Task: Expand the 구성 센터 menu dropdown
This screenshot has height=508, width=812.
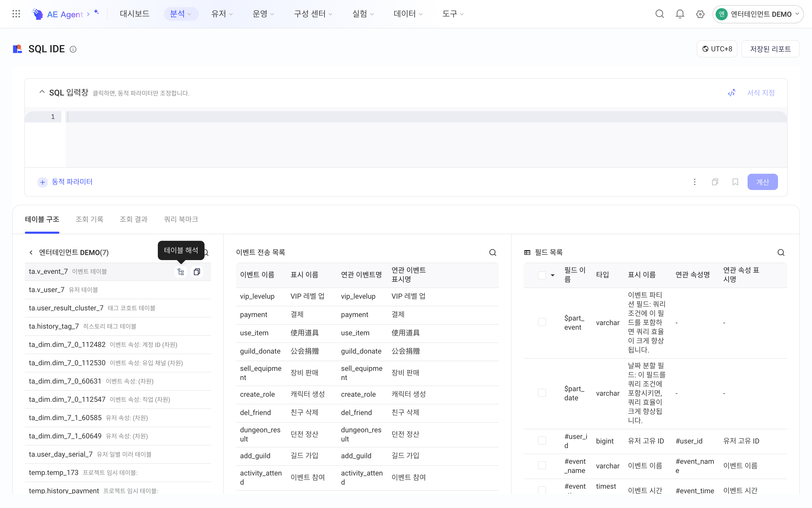Action: coord(313,14)
